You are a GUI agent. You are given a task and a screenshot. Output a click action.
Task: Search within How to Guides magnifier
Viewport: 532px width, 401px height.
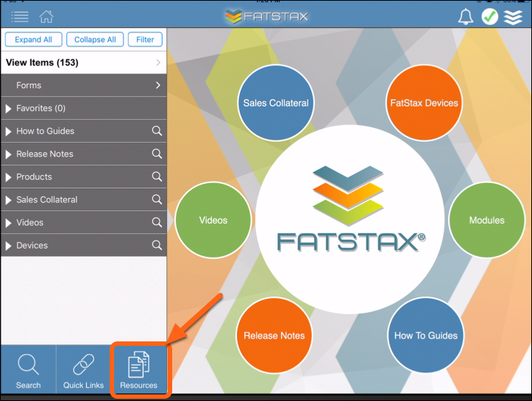pyautogui.click(x=157, y=131)
